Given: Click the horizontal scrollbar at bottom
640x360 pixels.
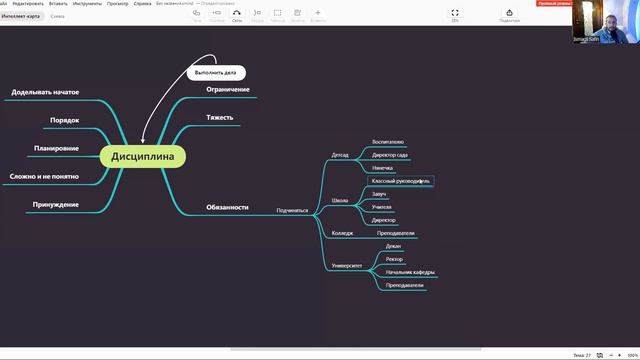Looking at the screenshot, I should [x=356, y=349].
